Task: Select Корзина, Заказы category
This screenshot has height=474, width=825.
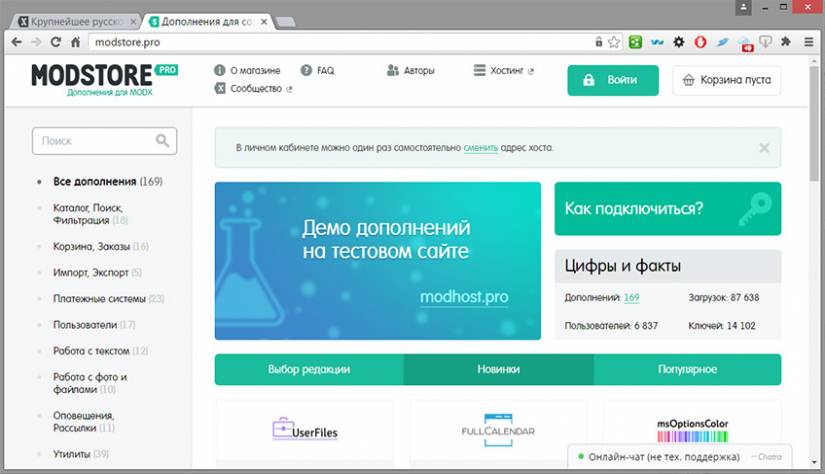Action: pos(100,246)
